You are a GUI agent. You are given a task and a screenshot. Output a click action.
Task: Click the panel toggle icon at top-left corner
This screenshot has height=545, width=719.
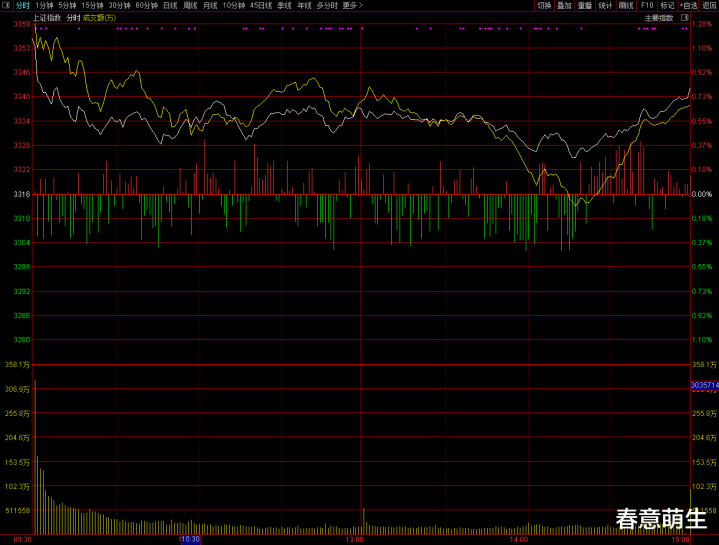[x=6, y=5]
